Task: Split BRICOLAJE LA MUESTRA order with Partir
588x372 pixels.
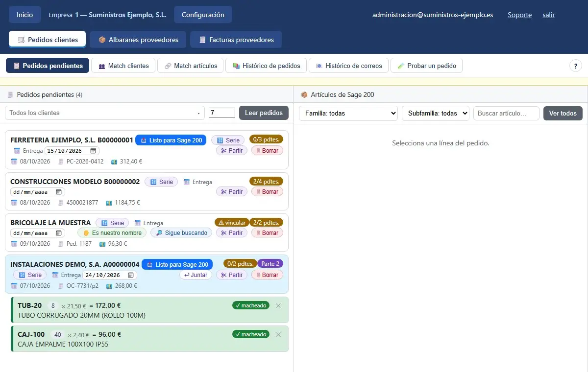Action: pyautogui.click(x=232, y=232)
